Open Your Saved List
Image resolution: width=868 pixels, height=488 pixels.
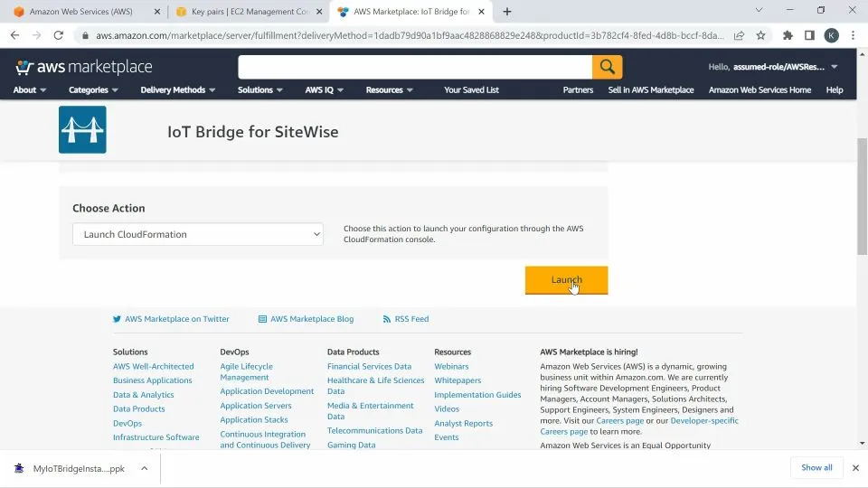coord(471,89)
